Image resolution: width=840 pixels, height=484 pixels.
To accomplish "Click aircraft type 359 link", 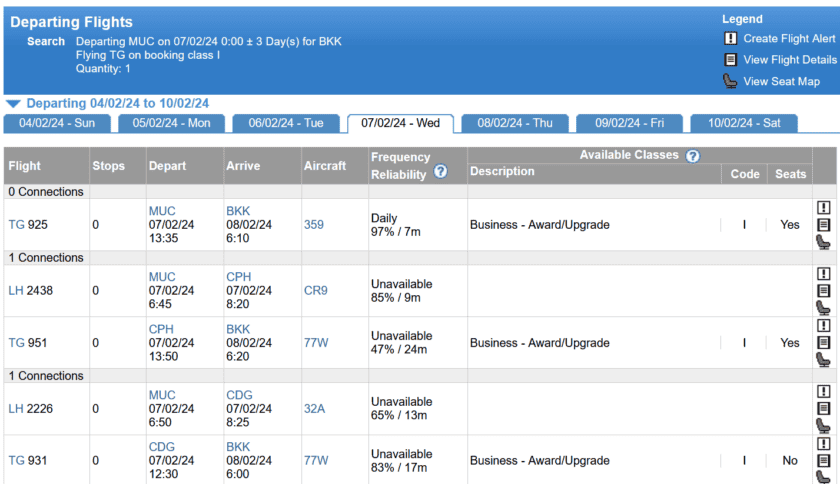I will tap(314, 225).
